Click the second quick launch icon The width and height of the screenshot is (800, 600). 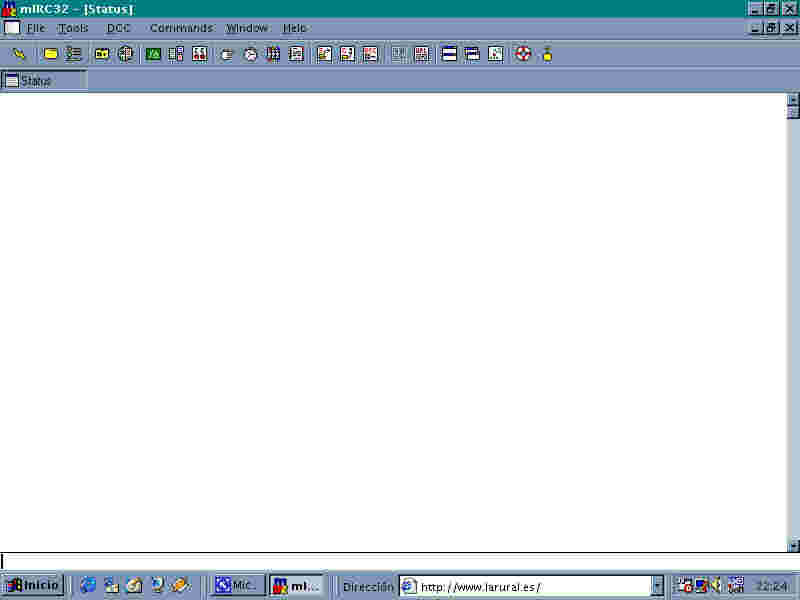click(x=111, y=585)
